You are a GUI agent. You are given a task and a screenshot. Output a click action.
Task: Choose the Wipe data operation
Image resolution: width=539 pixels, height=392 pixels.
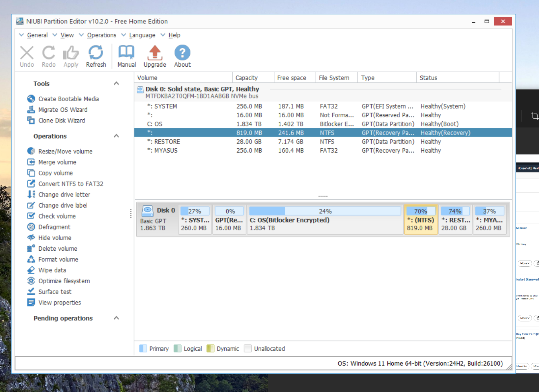52,270
